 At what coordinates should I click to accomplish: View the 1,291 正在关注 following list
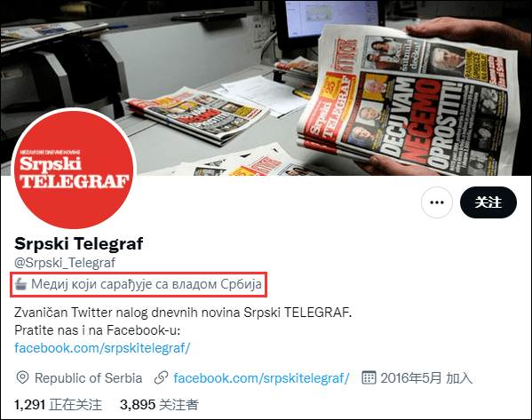58,405
